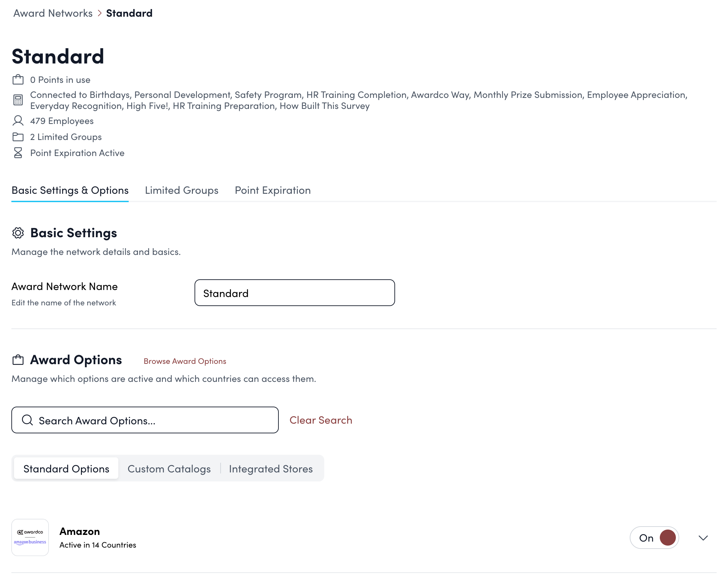Click the Amazon Business logo thumbnail
This screenshot has height=578, width=728.
[x=30, y=538]
